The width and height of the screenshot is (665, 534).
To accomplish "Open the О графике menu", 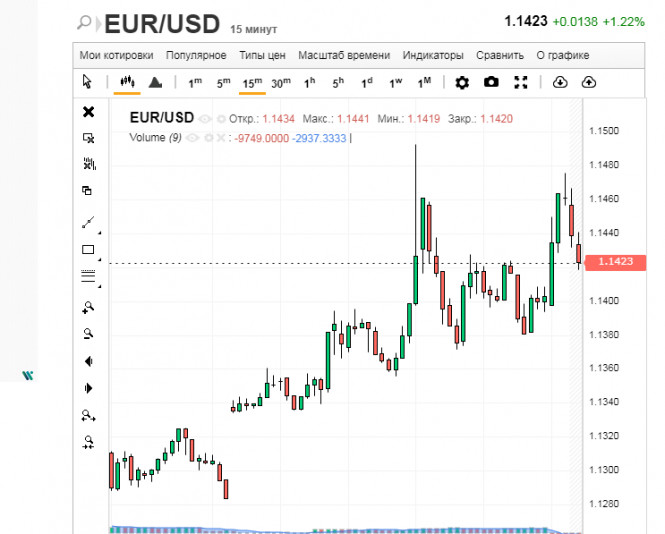I will pos(563,56).
